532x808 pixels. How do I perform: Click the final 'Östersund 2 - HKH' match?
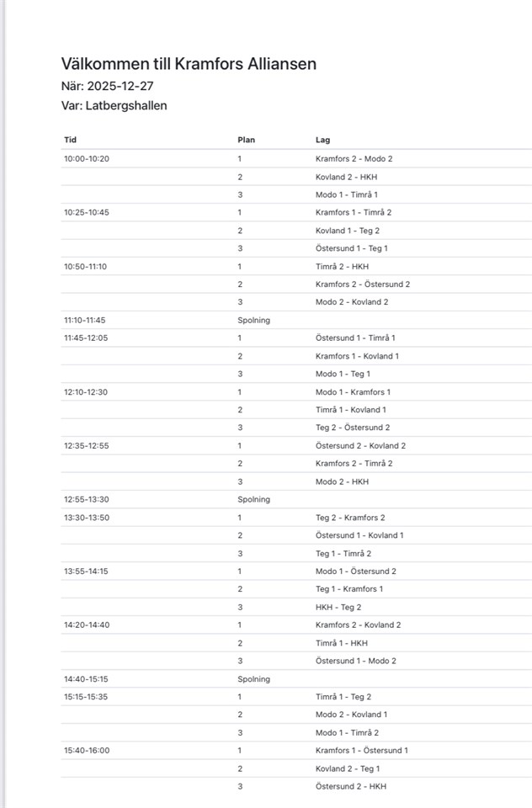pyautogui.click(x=351, y=786)
